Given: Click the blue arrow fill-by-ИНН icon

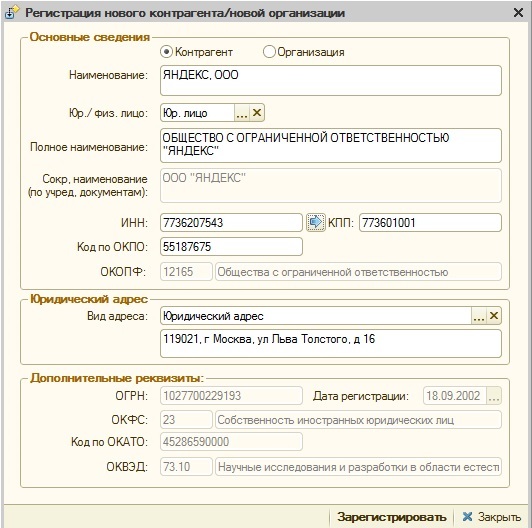Looking at the screenshot, I should (316, 222).
